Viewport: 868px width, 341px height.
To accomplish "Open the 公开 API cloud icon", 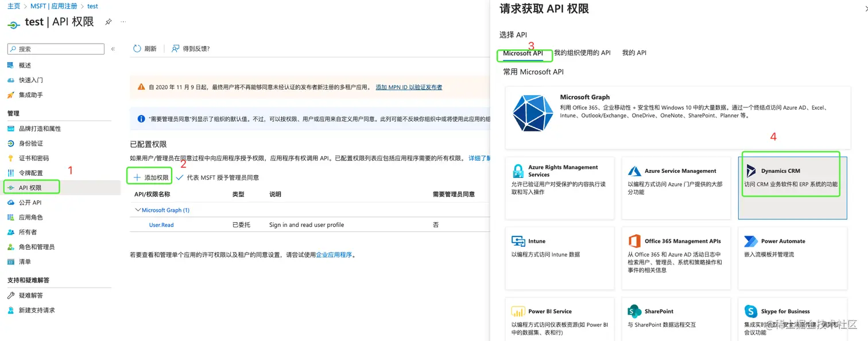I will (10, 203).
